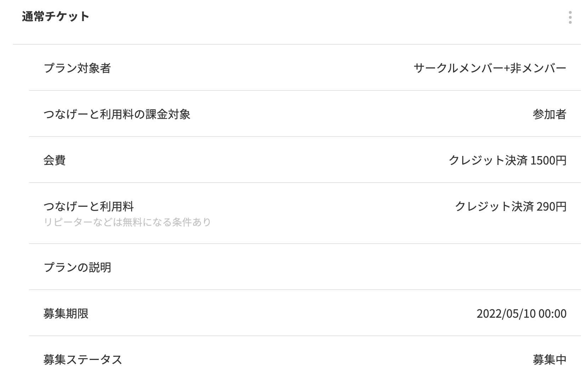Select the つなげーと利用料 row label
Image resolution: width=588 pixels, height=378 pixels.
89,206
